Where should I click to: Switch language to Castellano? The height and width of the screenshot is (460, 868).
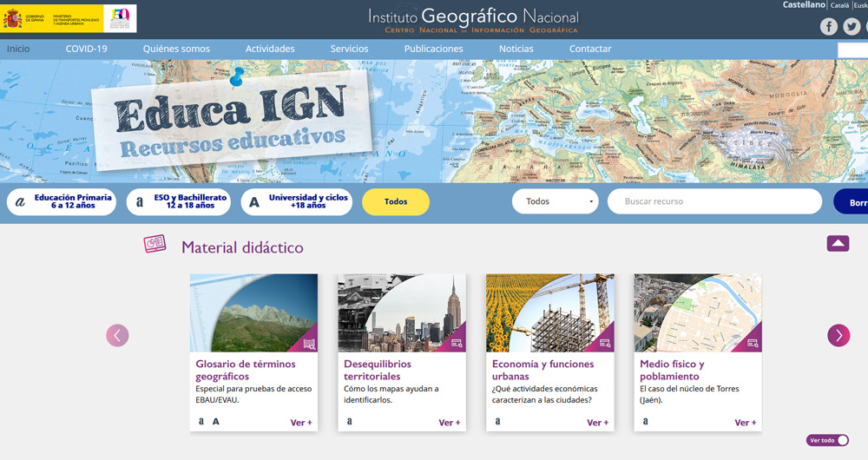click(804, 5)
